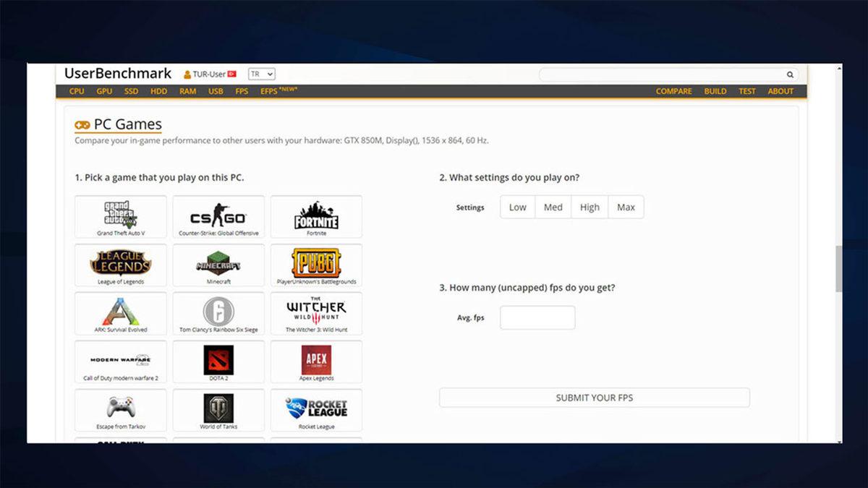Click the SUBMIT YOUR FPS button
Viewport: 868px width, 488px height.
[595, 398]
